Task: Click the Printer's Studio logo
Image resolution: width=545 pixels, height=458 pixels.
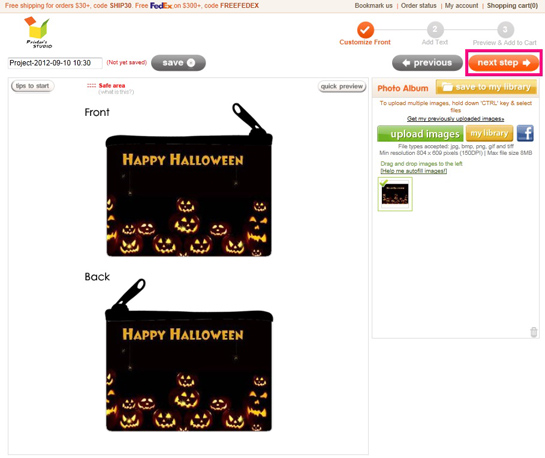Action: pos(38,33)
